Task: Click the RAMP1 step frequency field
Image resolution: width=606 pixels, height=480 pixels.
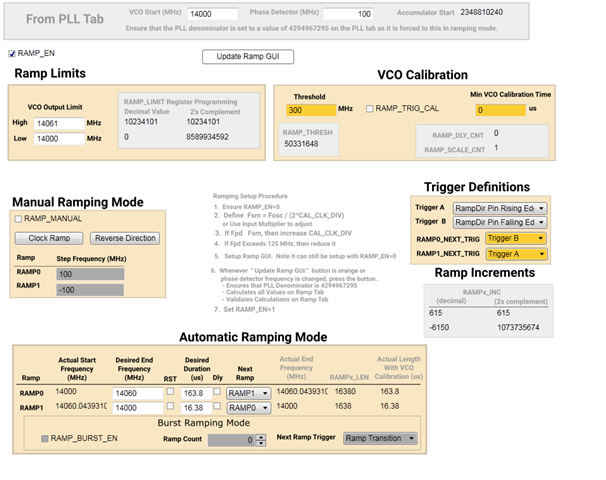Action: point(90,290)
